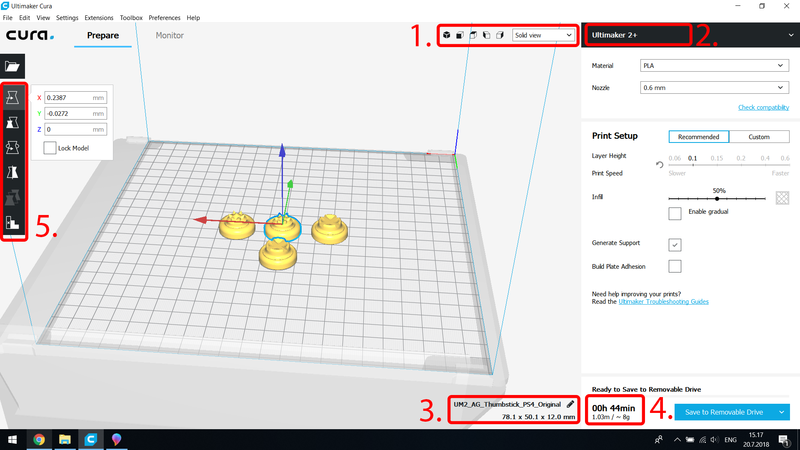The height and width of the screenshot is (450, 800).
Task: Select the Support Blocker tool
Action: point(13,222)
